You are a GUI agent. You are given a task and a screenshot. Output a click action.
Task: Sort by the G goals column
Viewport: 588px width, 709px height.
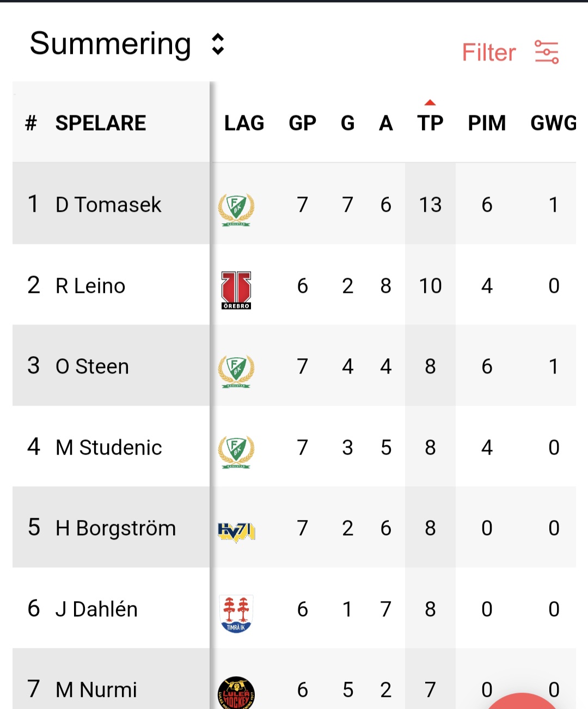pos(347,123)
